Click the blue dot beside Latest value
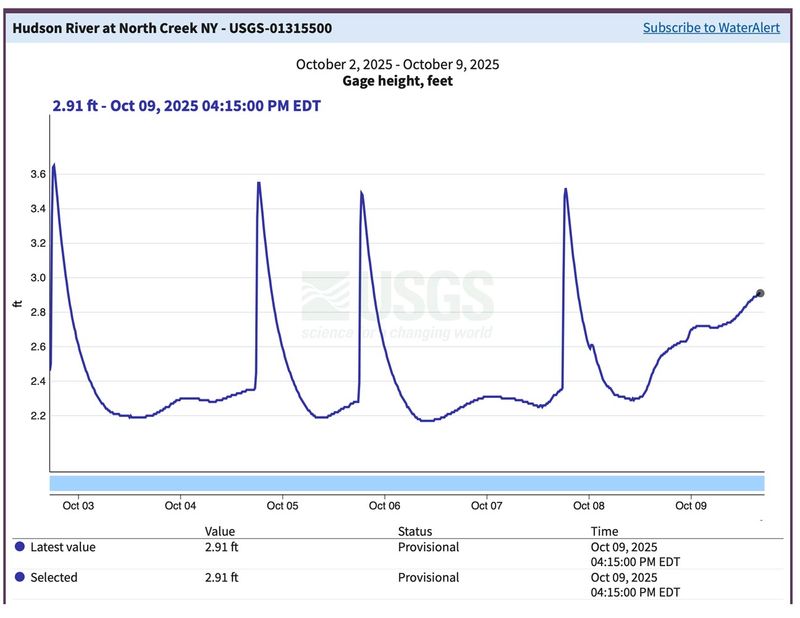Viewport: 800px width, 618px height. click(19, 547)
